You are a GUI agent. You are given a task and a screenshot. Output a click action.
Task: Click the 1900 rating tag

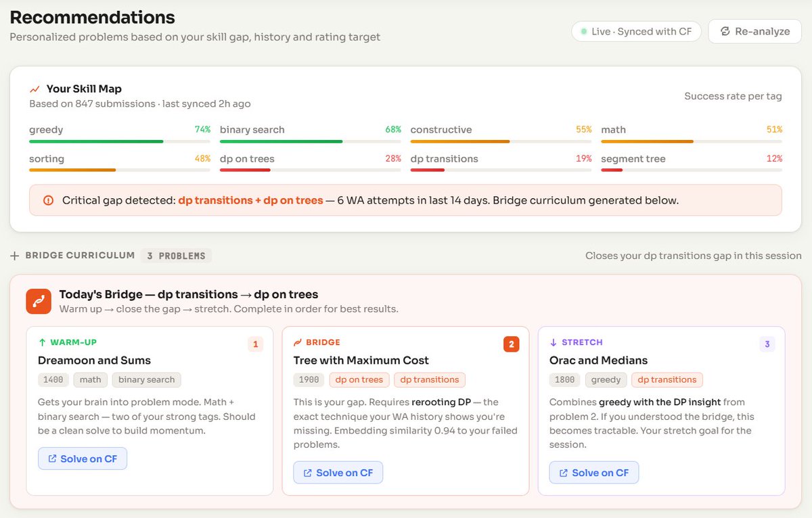click(x=309, y=379)
